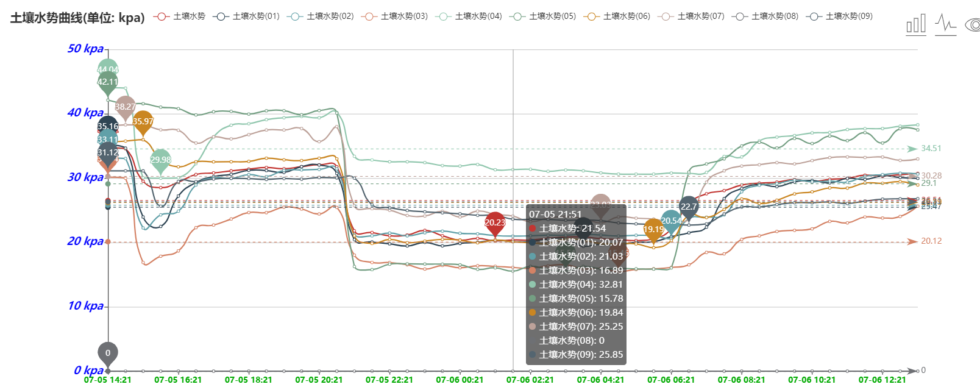Click the 34.51 average line label
This screenshot has width=980, height=387.
pos(931,149)
